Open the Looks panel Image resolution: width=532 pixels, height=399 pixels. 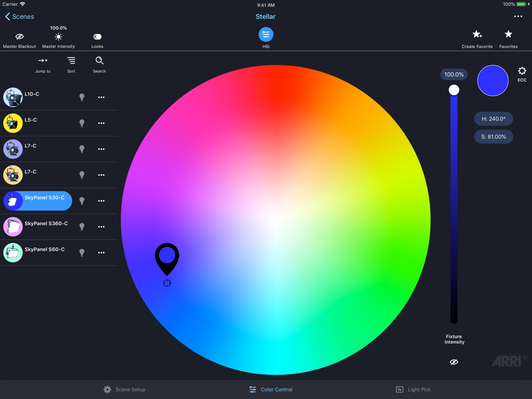pyautogui.click(x=97, y=40)
